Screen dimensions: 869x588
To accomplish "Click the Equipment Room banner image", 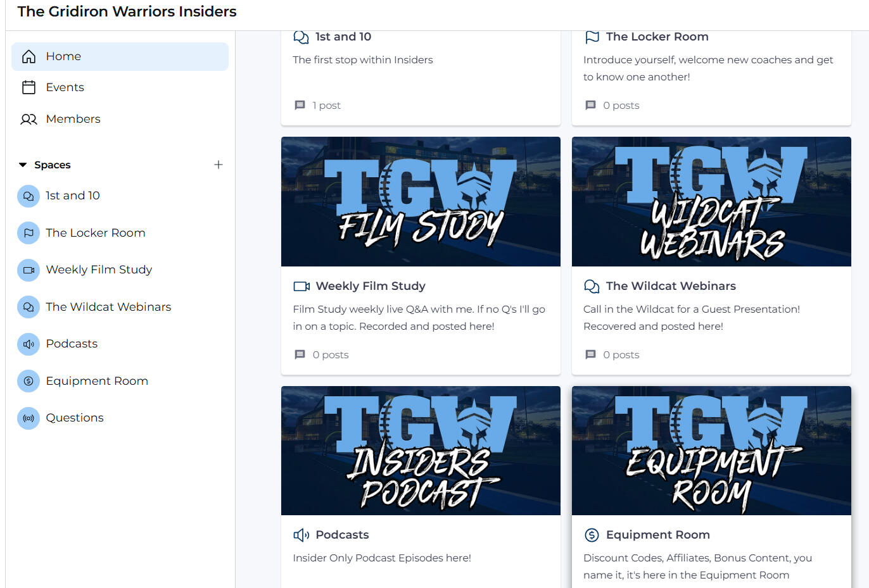I will [711, 451].
